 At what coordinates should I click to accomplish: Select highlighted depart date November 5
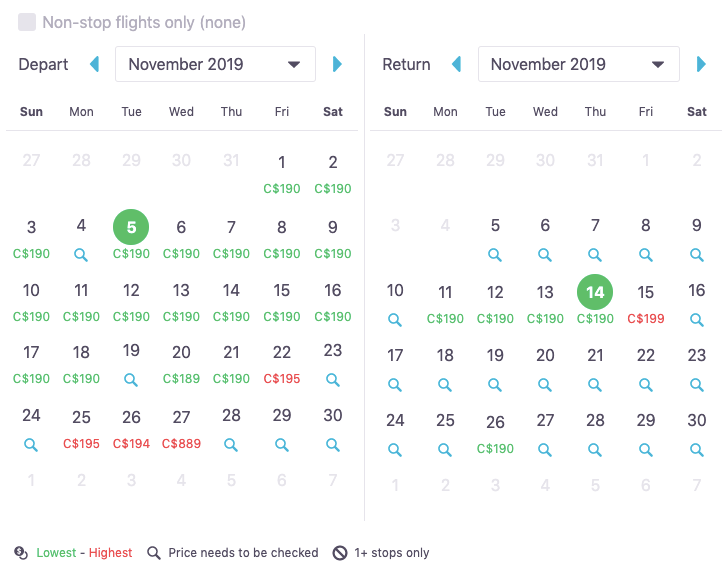coord(131,227)
